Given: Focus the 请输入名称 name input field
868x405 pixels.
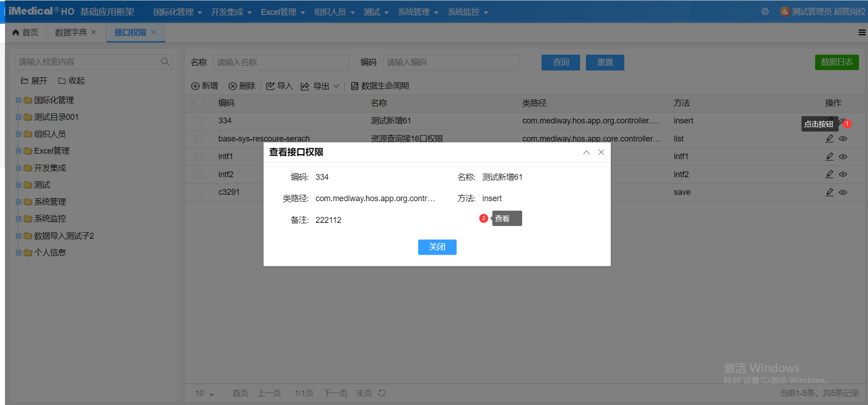Looking at the screenshot, I should [281, 62].
